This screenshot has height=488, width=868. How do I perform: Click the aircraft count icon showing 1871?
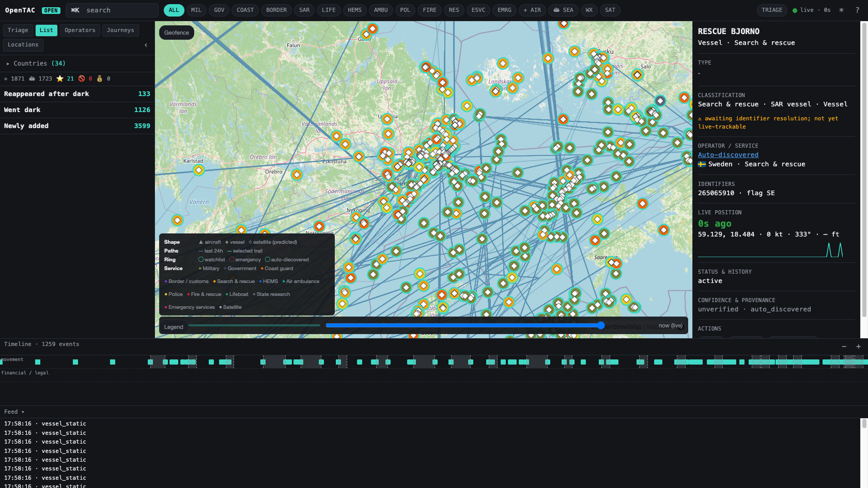pyautogui.click(x=6, y=79)
